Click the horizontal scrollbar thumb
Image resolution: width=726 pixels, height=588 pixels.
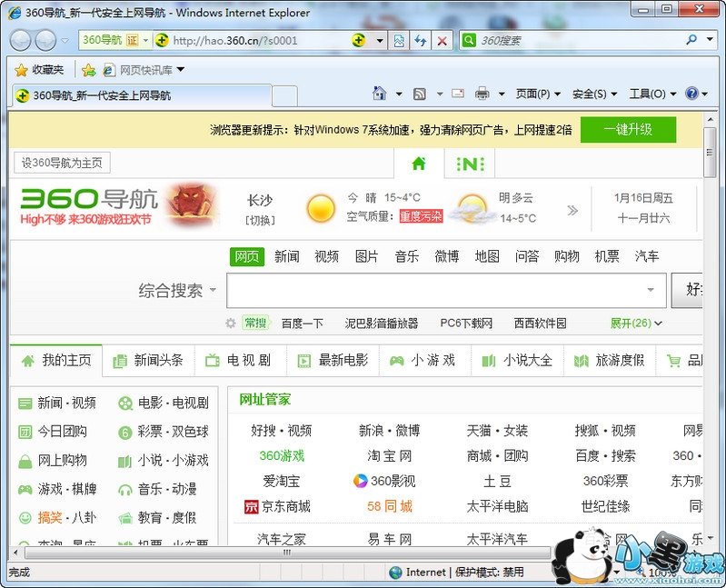coord(287,553)
